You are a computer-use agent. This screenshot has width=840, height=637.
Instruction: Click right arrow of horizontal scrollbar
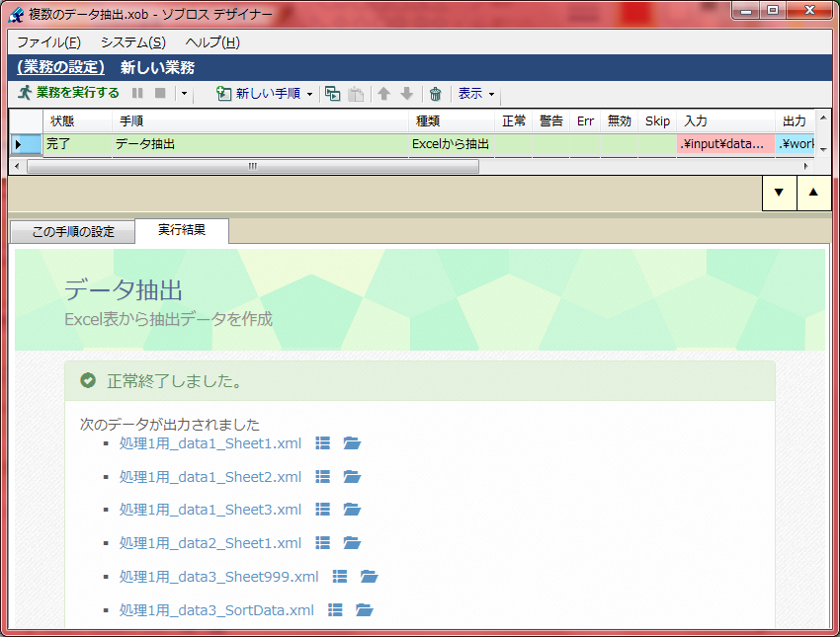(x=805, y=167)
